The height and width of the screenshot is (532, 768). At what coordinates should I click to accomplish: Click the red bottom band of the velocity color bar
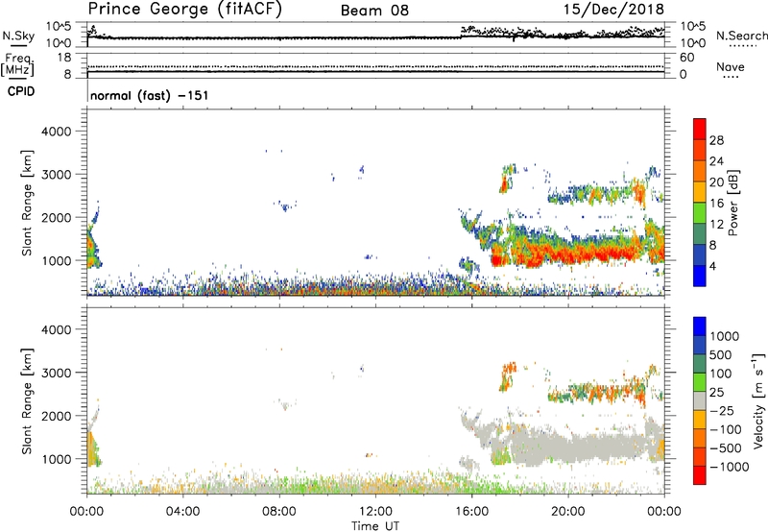click(x=700, y=475)
